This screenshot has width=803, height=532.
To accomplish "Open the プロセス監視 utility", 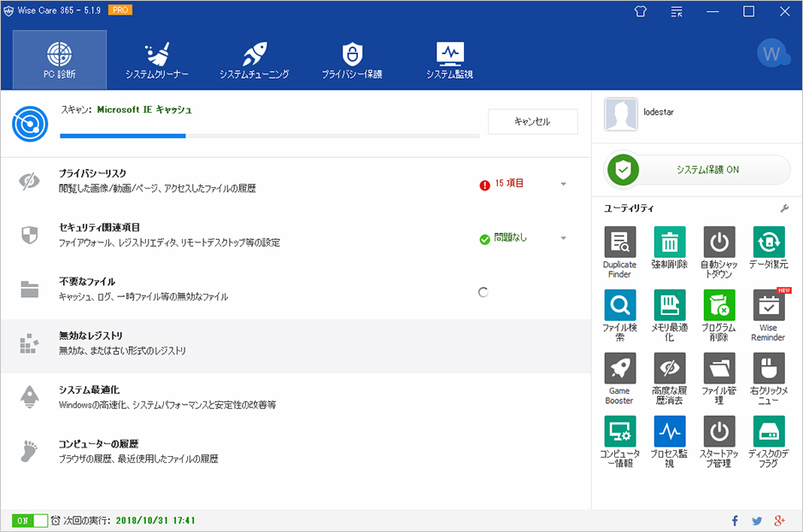I will click(x=669, y=432).
